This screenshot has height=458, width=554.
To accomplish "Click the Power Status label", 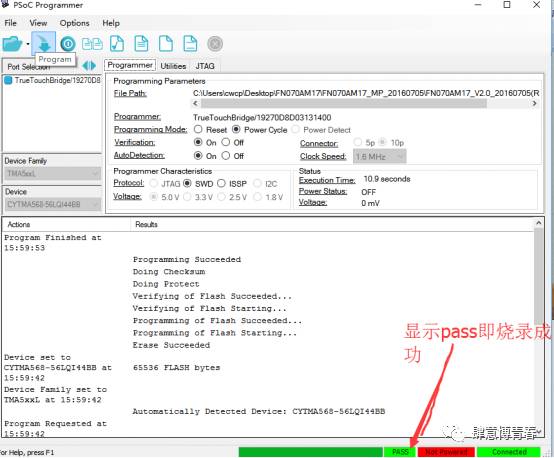I will 323,191.
